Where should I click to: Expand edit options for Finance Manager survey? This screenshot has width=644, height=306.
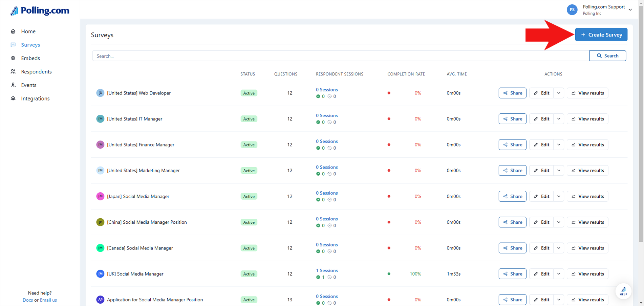point(559,145)
